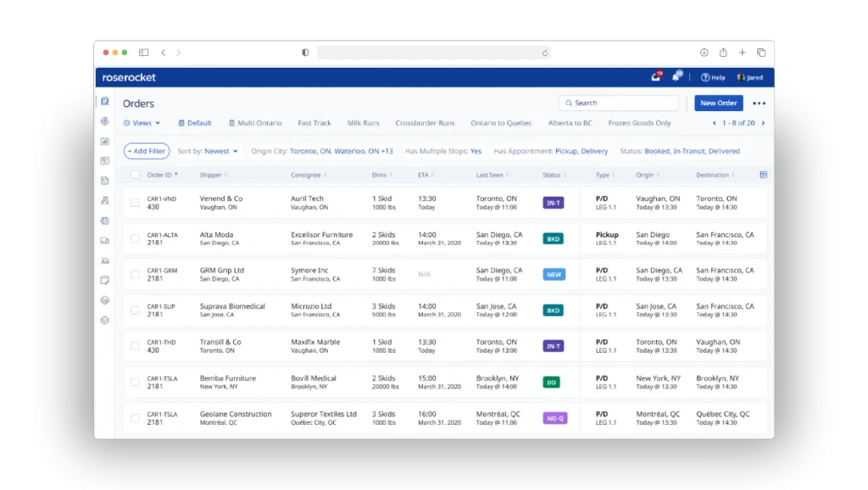Show the browser tab overview icon
This screenshot has height=490, width=868.
[x=761, y=53]
